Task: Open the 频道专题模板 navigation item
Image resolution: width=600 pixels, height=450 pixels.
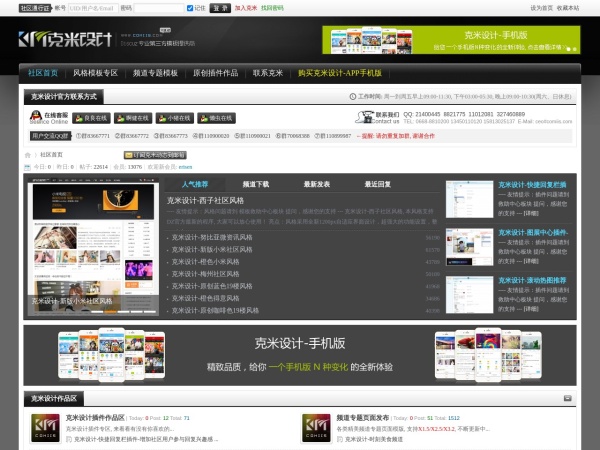Action: tap(155, 73)
